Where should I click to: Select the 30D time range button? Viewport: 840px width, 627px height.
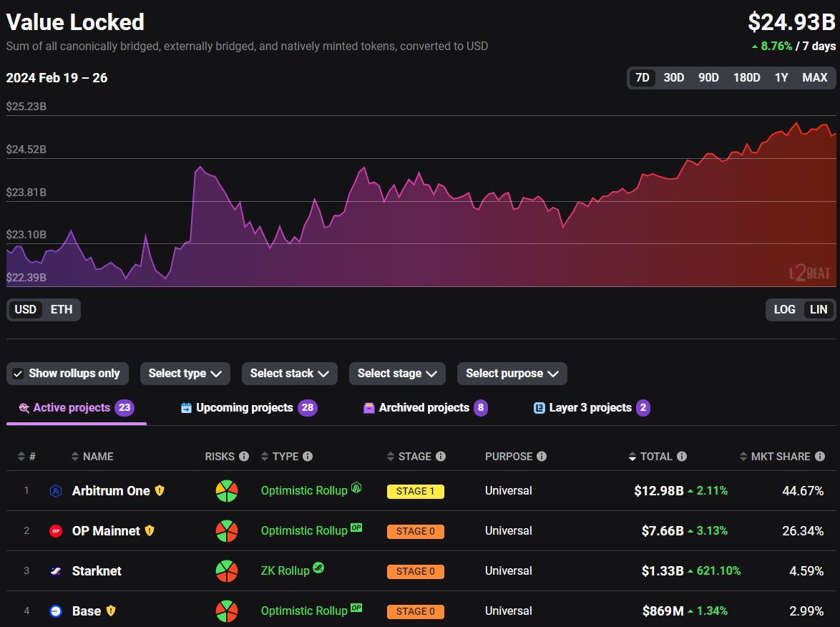(673, 78)
